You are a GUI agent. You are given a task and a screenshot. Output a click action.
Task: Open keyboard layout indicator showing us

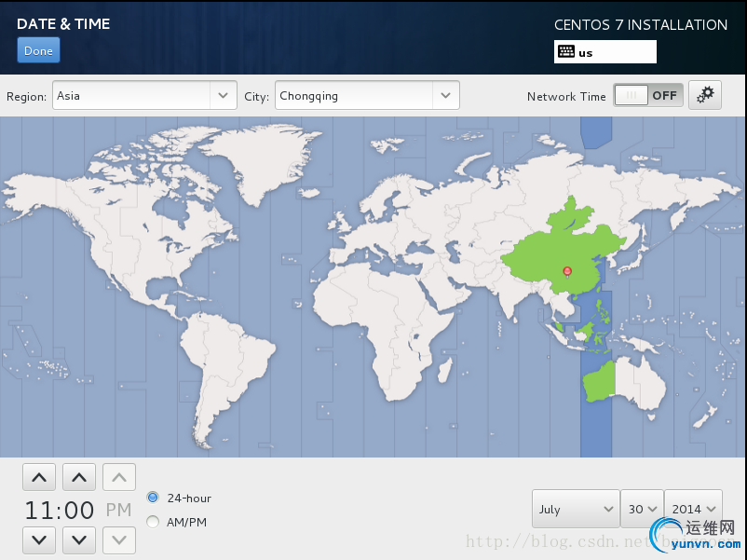click(x=605, y=52)
